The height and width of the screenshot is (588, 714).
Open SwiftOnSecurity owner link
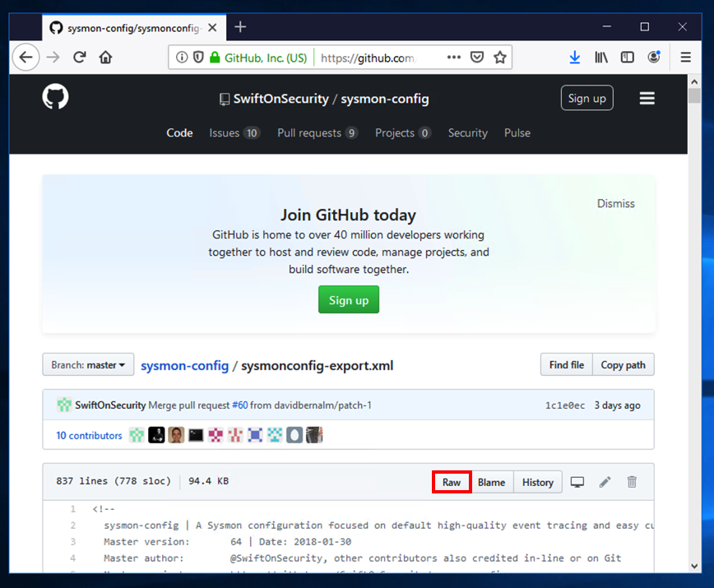[281, 99]
